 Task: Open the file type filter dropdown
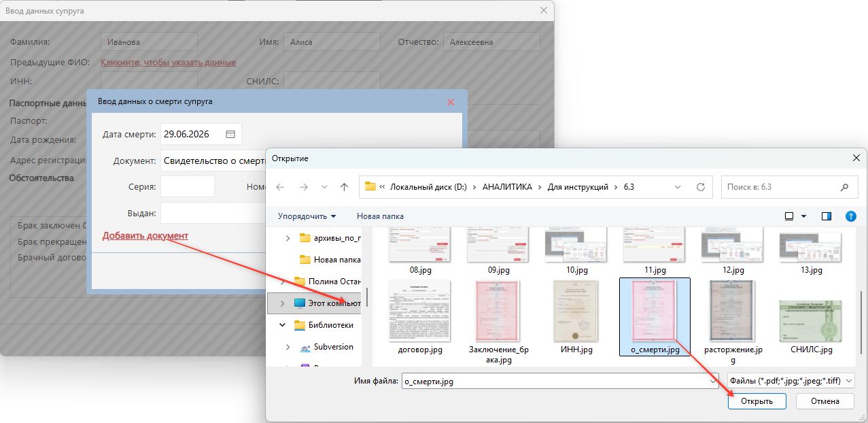(791, 381)
